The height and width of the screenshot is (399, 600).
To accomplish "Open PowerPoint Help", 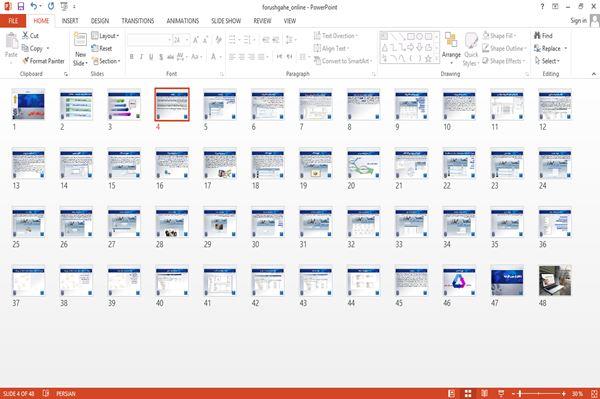I will [x=542, y=7].
